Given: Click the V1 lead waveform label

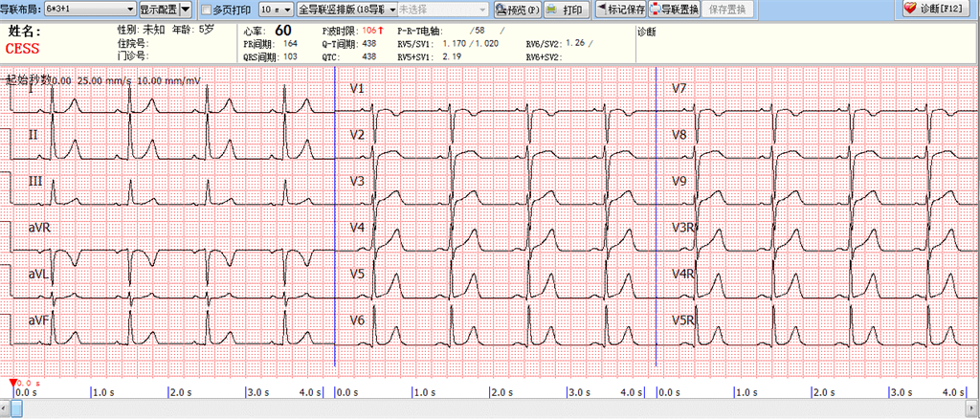Looking at the screenshot, I should point(357,89).
